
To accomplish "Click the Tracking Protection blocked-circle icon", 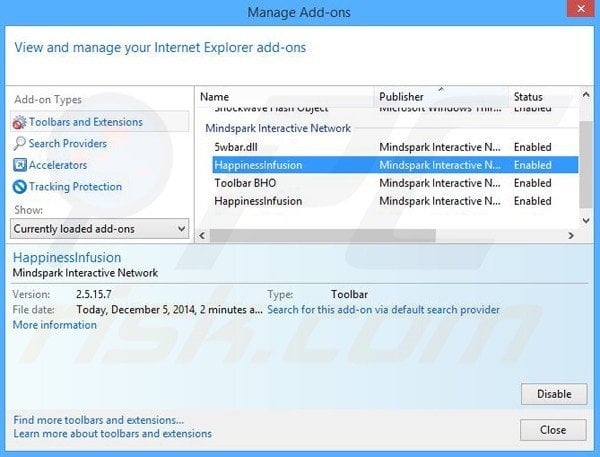I will (x=20, y=187).
